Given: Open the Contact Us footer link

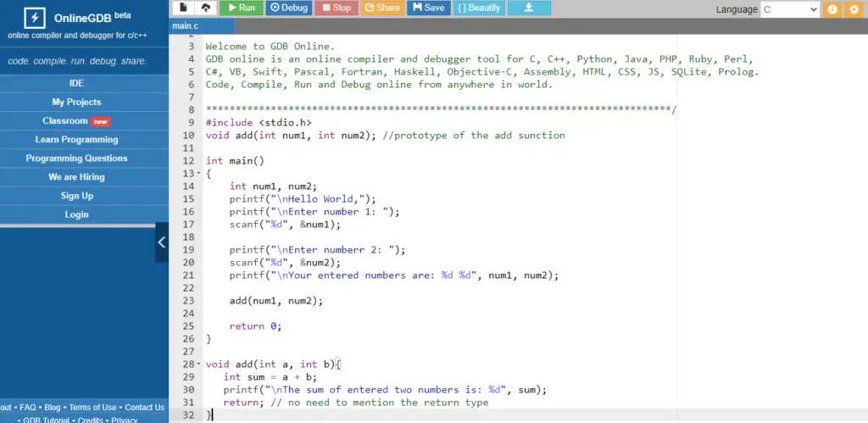Looking at the screenshot, I should (144, 408).
